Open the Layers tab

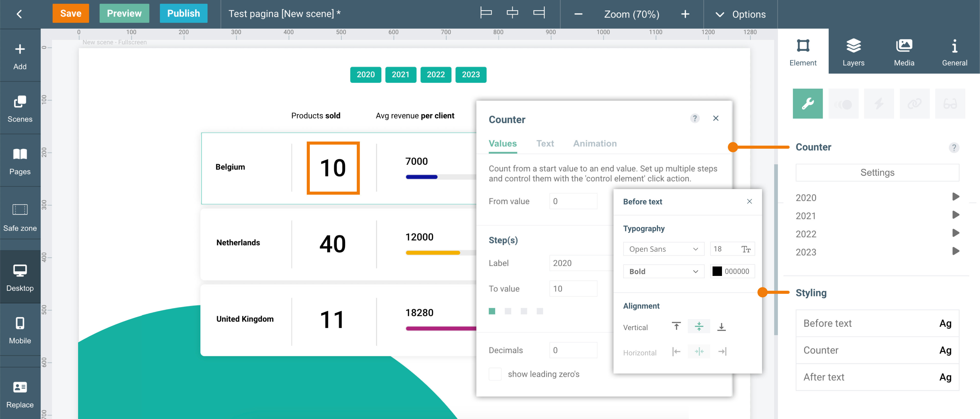coord(853,51)
